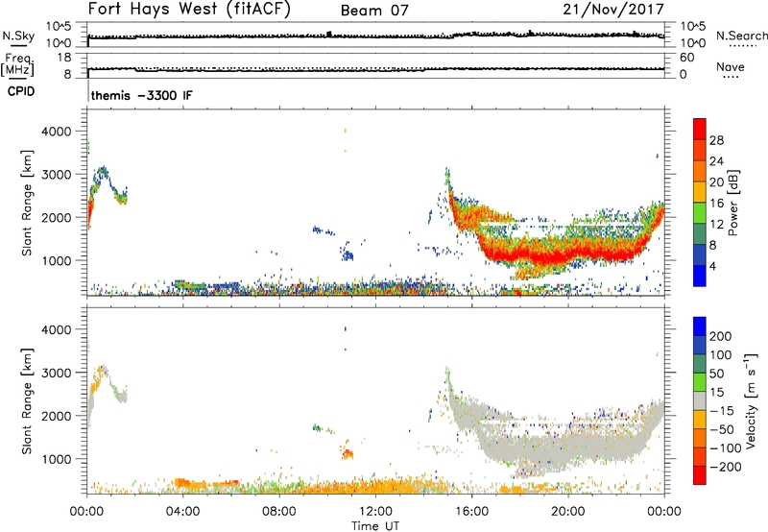Click the 'N.Search' legend label

coord(741,36)
